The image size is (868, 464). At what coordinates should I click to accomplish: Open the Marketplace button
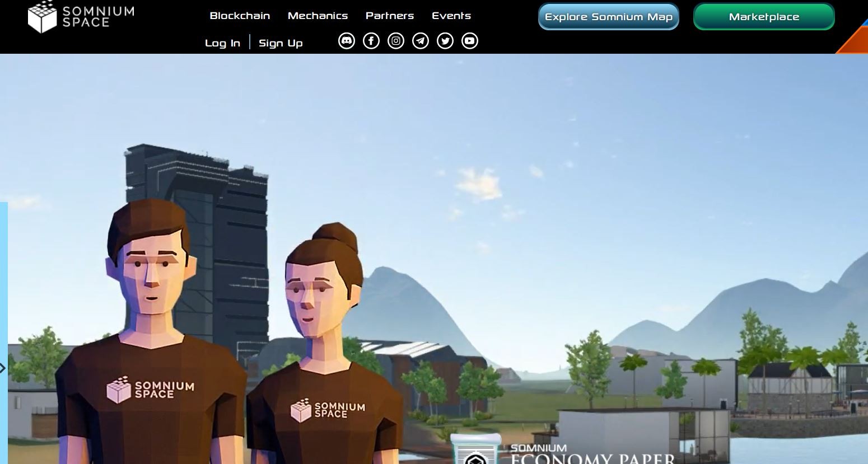coord(764,17)
